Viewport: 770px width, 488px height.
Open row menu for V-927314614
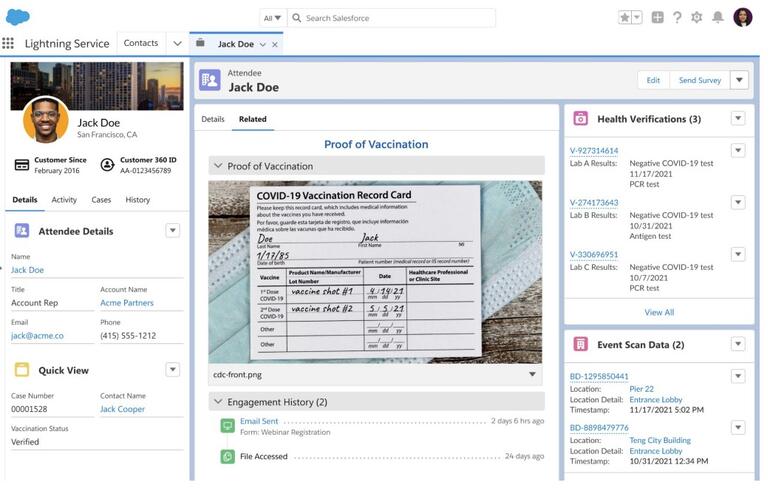[738, 150]
